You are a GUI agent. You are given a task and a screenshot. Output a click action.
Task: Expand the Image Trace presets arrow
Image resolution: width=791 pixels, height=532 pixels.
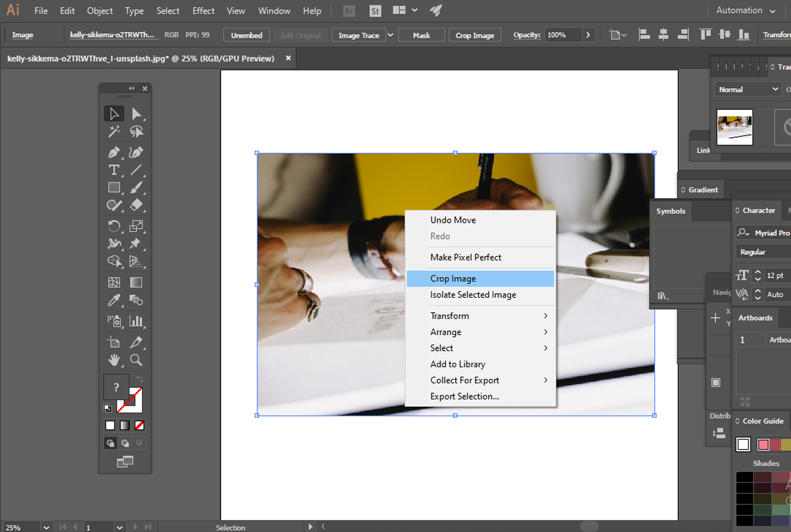coord(390,35)
